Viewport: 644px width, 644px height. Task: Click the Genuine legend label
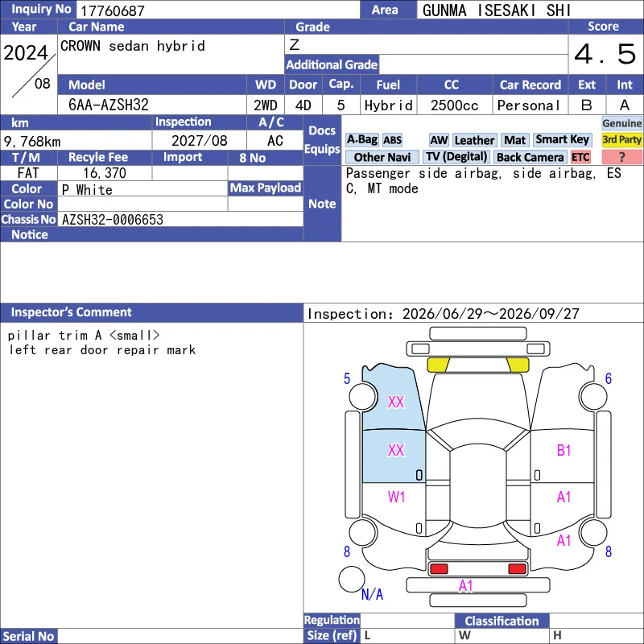621,123
